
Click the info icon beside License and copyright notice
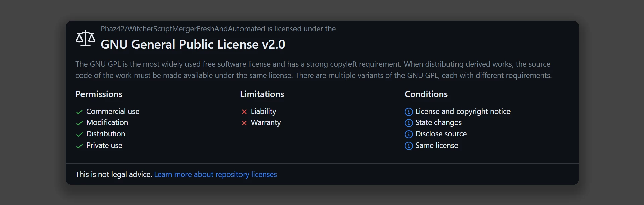pos(409,112)
